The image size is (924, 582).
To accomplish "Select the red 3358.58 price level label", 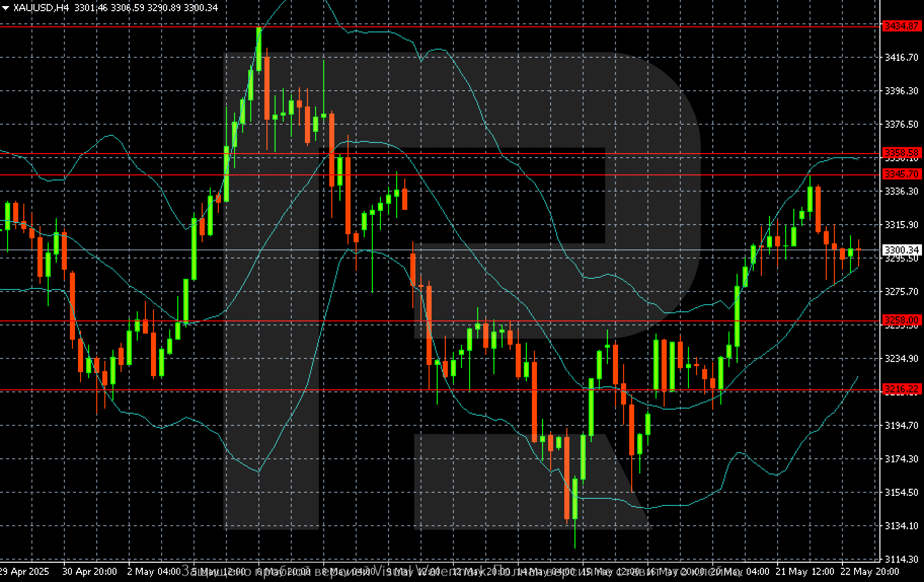I will coord(902,153).
